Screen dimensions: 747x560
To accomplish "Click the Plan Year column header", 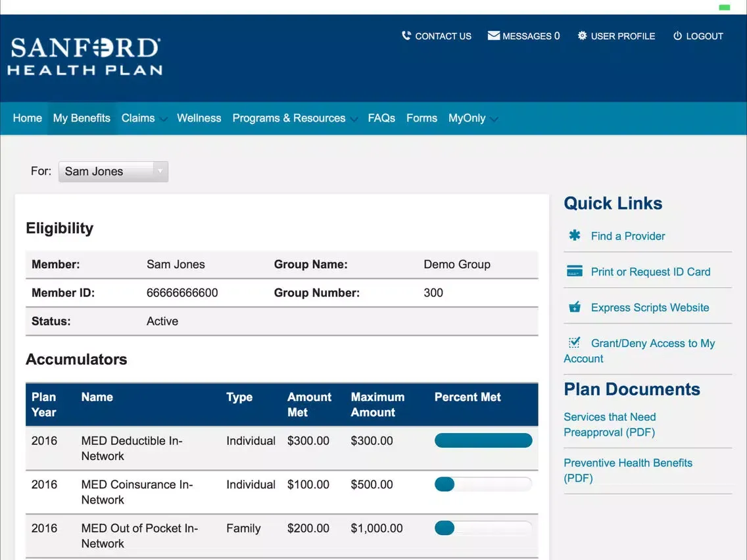I will point(44,405).
